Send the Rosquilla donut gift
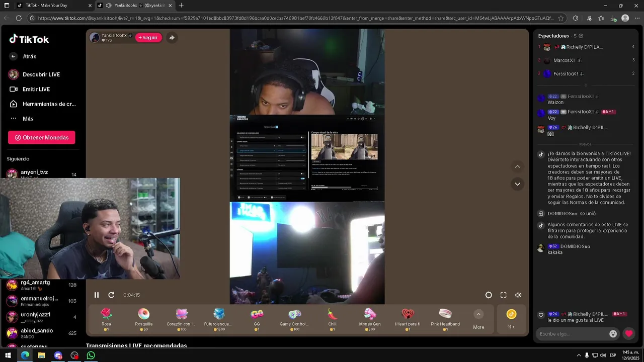This screenshot has height=362, width=644. point(143,319)
